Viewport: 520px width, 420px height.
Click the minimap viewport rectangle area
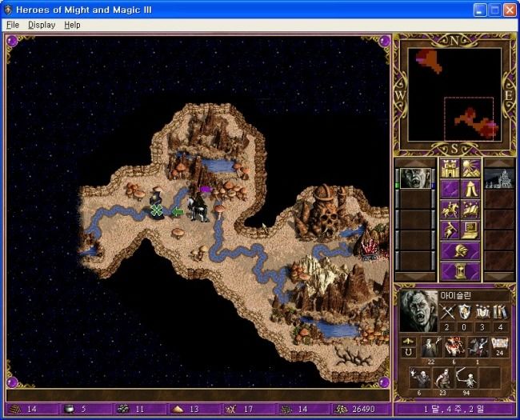469,118
